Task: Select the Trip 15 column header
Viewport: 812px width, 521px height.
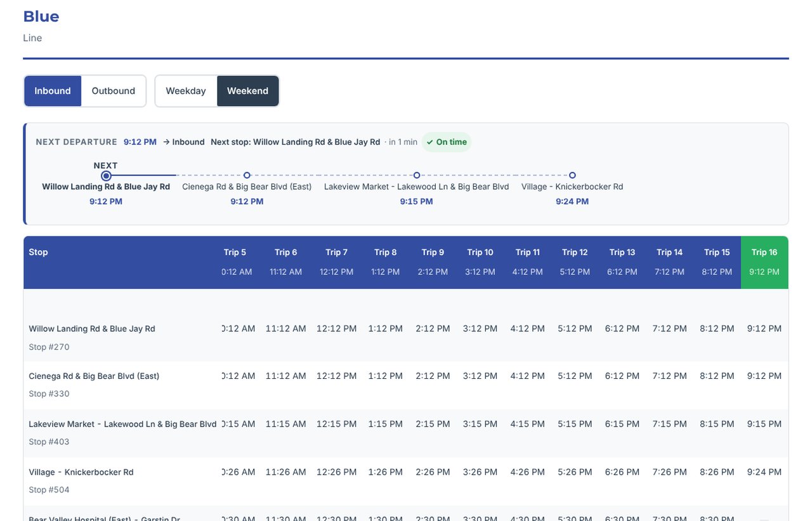Action: point(717,262)
